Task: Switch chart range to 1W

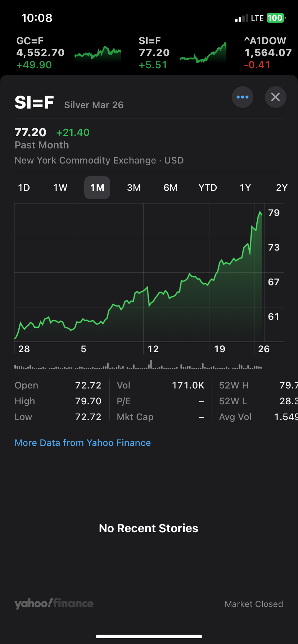Action: (60, 188)
